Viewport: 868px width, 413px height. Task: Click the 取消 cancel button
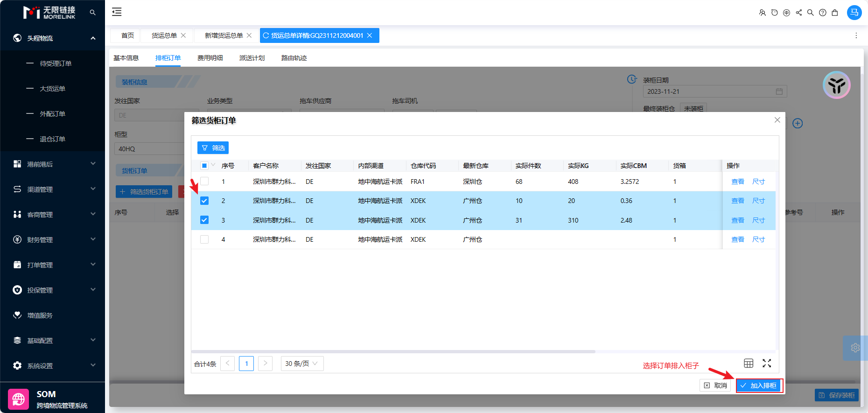pos(715,385)
